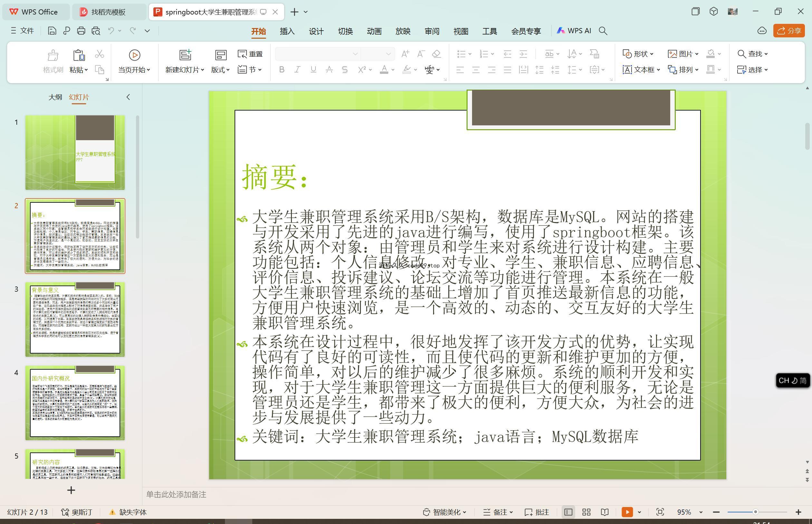
Task: Click the zoom slider handle
Action: pos(756,512)
